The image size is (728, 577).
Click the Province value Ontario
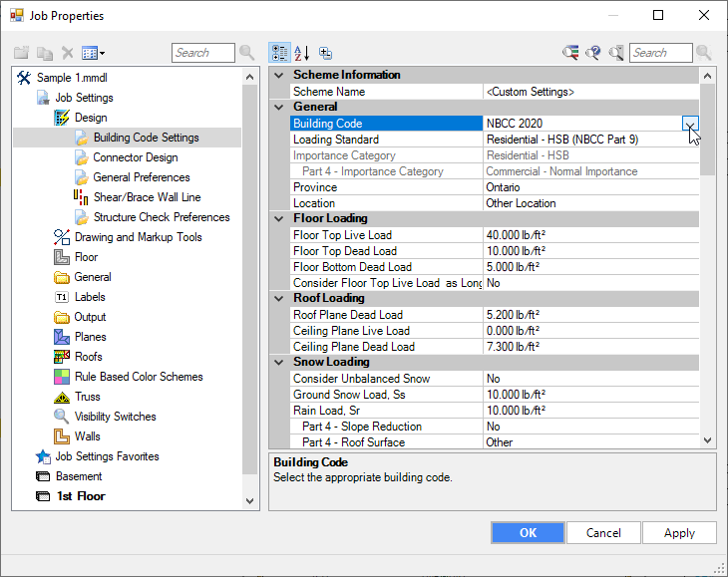(x=590, y=187)
